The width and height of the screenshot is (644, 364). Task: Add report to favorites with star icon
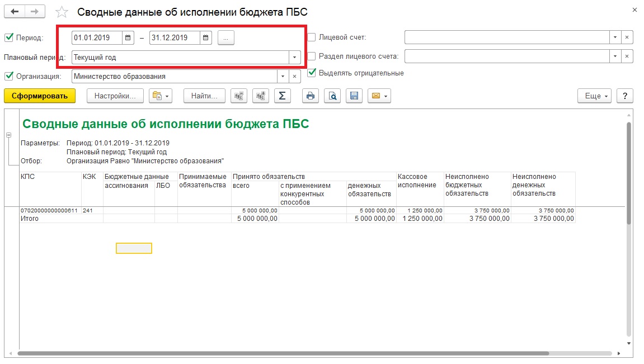tap(62, 12)
